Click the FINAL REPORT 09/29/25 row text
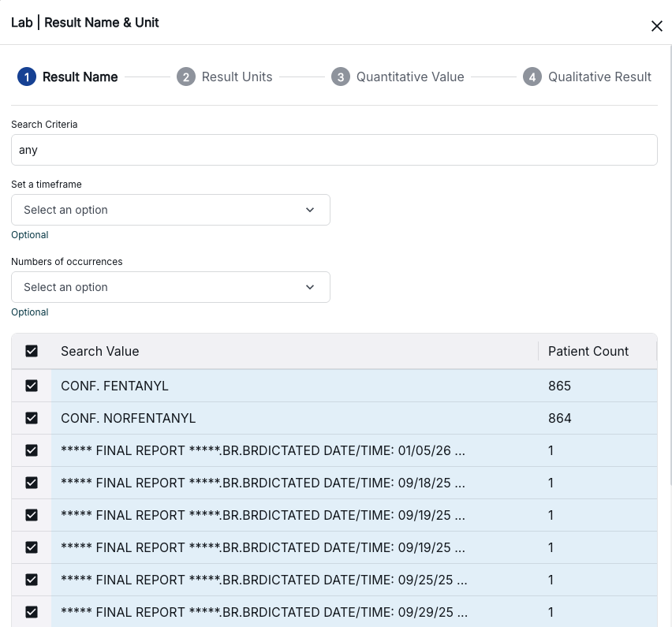Viewport: 672px width, 627px height. click(x=264, y=612)
